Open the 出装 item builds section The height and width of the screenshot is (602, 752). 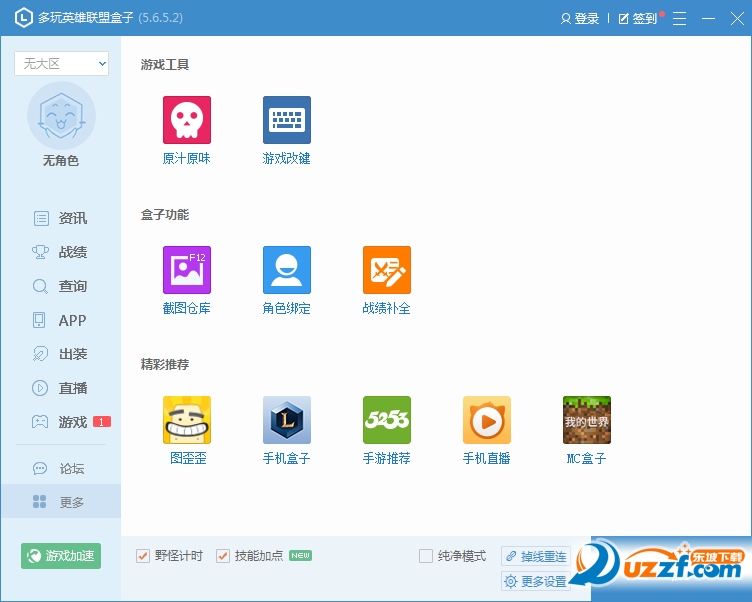pos(60,354)
